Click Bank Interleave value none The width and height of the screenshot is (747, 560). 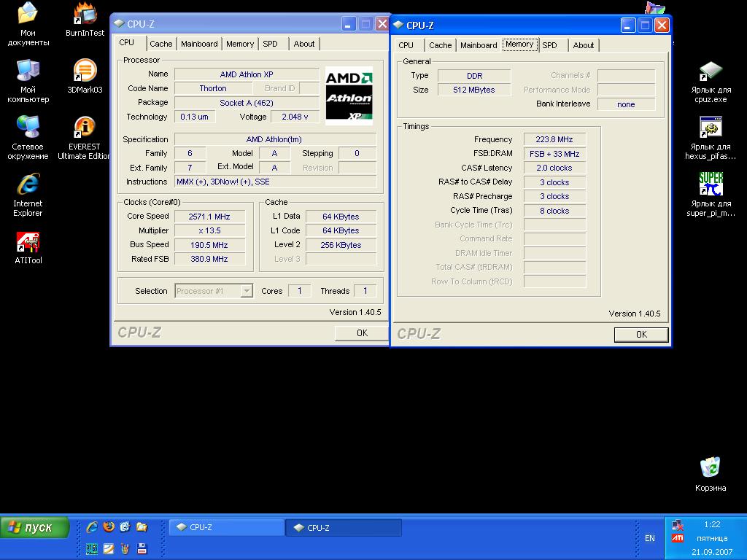click(x=626, y=104)
